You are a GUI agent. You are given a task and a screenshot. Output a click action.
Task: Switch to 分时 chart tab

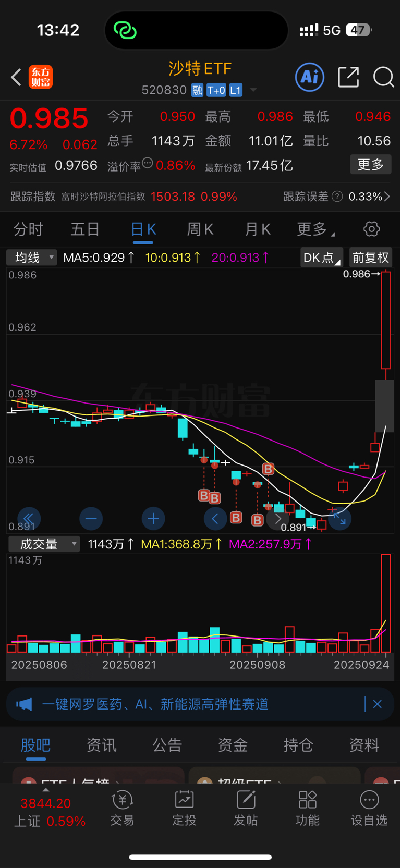pos(28,229)
